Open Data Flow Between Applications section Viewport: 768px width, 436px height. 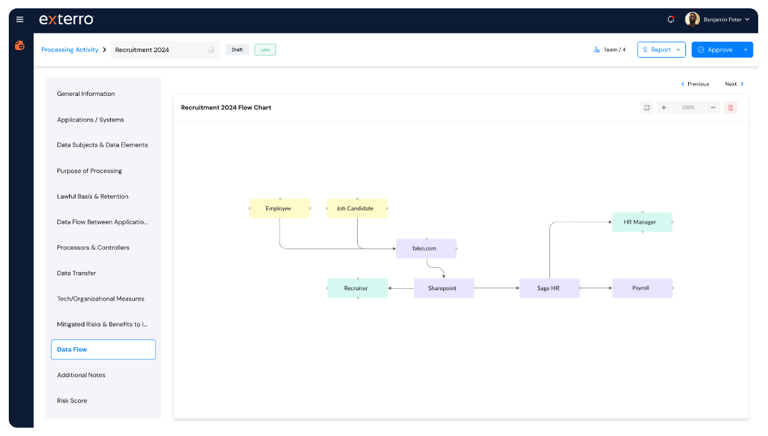[x=103, y=222]
